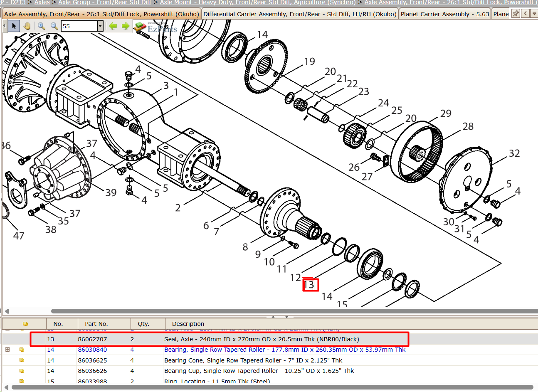Zoom out of the diagram

click(x=54, y=26)
